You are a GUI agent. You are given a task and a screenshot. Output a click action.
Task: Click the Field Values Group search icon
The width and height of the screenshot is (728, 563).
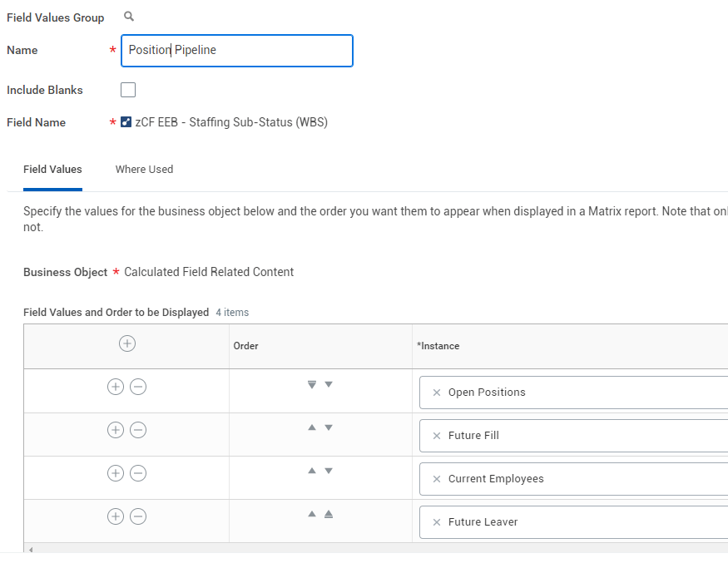click(128, 17)
